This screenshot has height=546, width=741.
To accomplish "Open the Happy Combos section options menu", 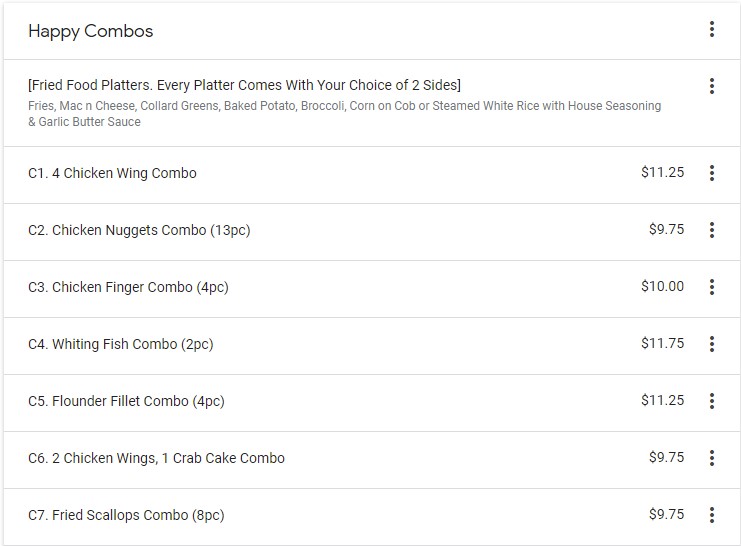I will pyautogui.click(x=711, y=30).
